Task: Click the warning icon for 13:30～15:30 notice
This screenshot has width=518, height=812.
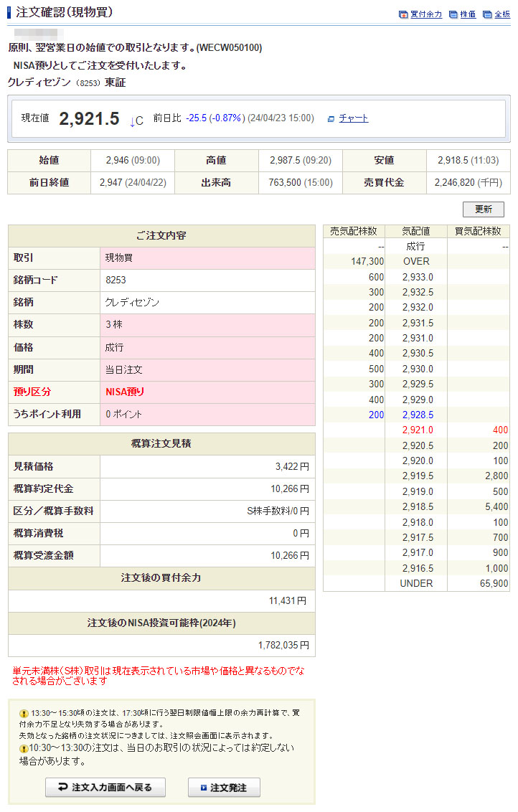Action: pos(24,714)
